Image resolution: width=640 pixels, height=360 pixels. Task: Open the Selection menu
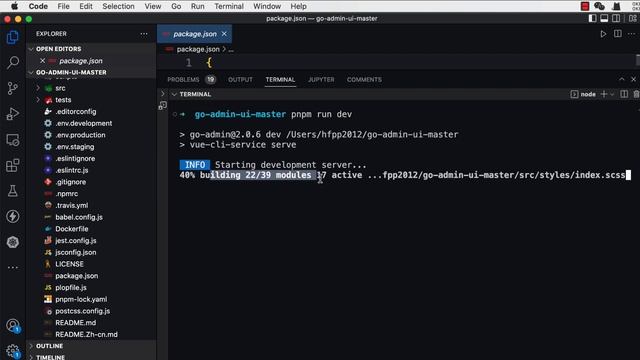(118, 6)
